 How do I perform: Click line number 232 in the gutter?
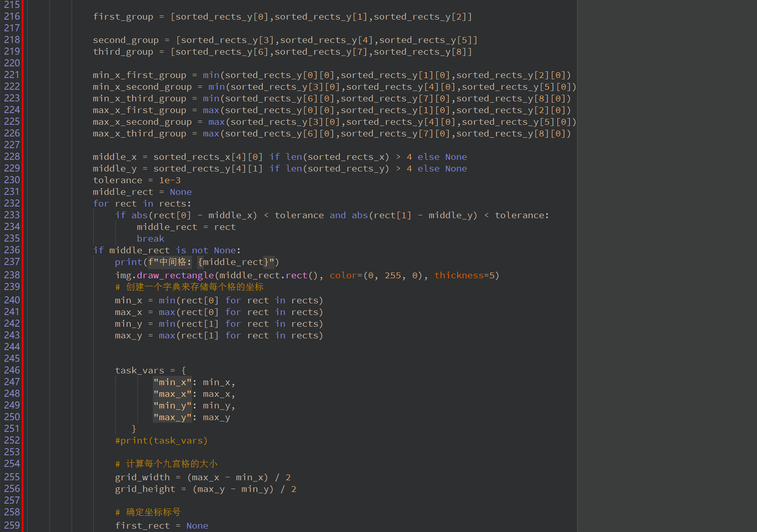click(12, 204)
